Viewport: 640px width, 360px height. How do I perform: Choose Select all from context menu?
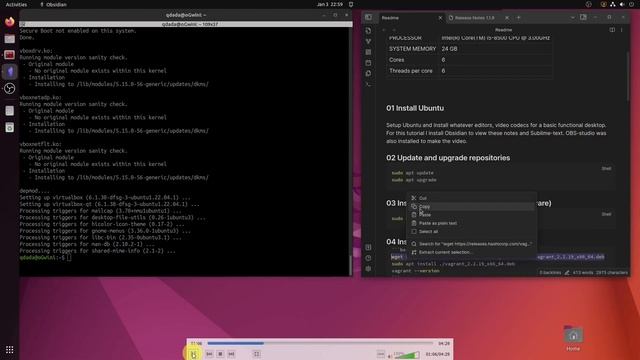point(471,231)
